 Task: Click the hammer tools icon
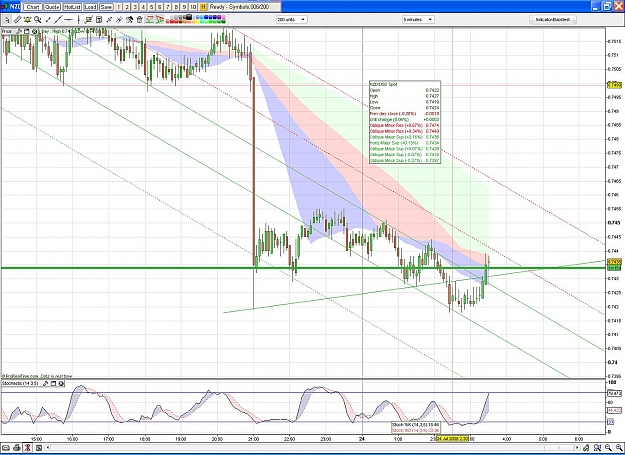pos(130,19)
